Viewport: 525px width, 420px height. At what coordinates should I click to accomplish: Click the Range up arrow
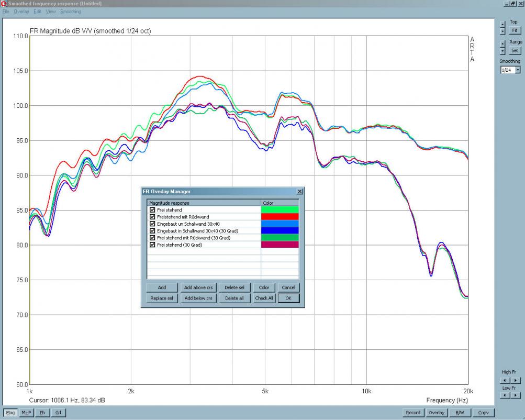pyautogui.click(x=502, y=44)
